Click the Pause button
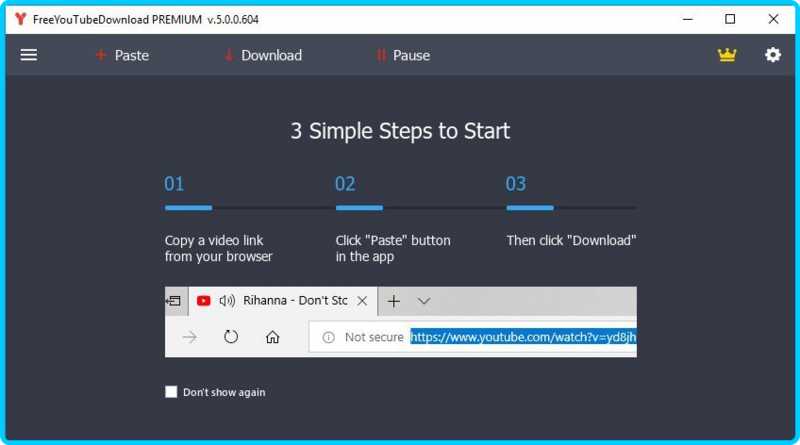 [x=403, y=55]
